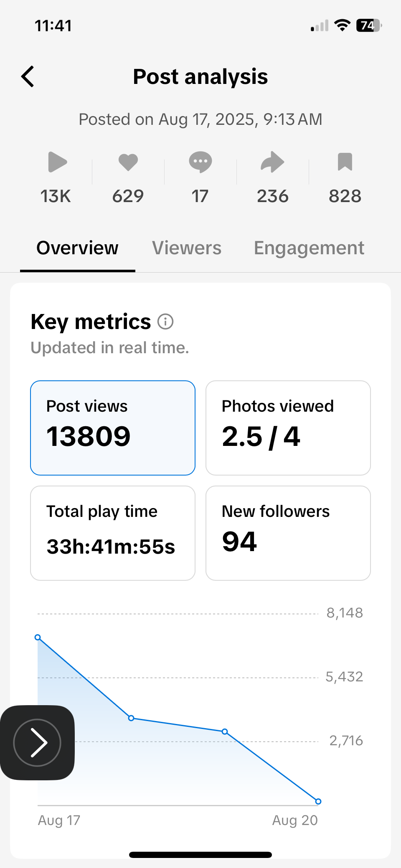Select the New followers metric card

tap(288, 533)
